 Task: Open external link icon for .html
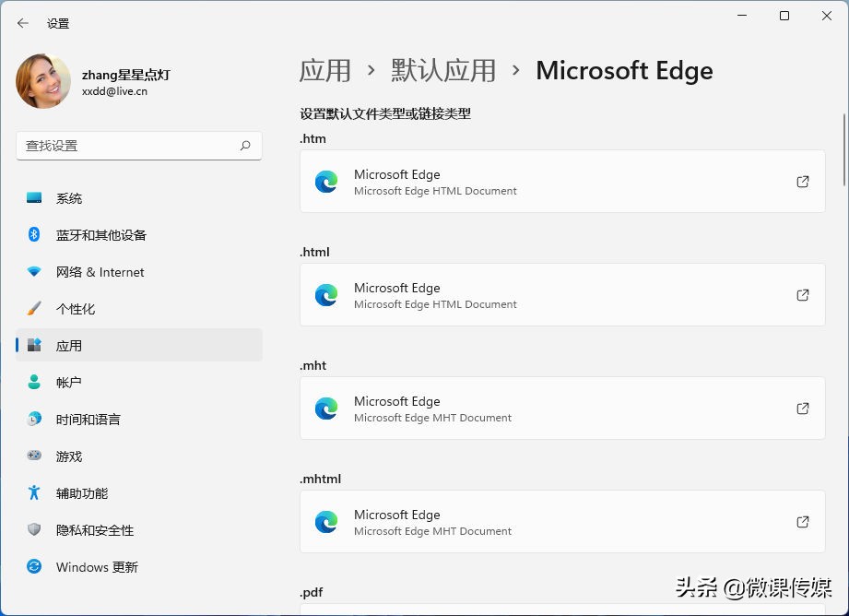[802, 295]
